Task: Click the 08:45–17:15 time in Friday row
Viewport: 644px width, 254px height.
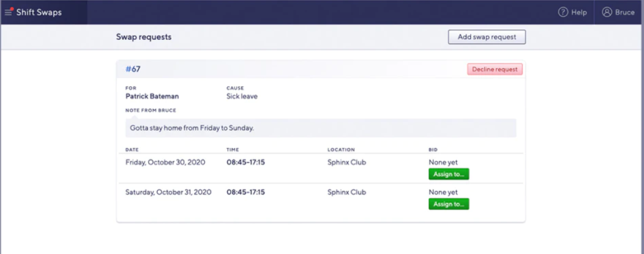Action: (246, 162)
